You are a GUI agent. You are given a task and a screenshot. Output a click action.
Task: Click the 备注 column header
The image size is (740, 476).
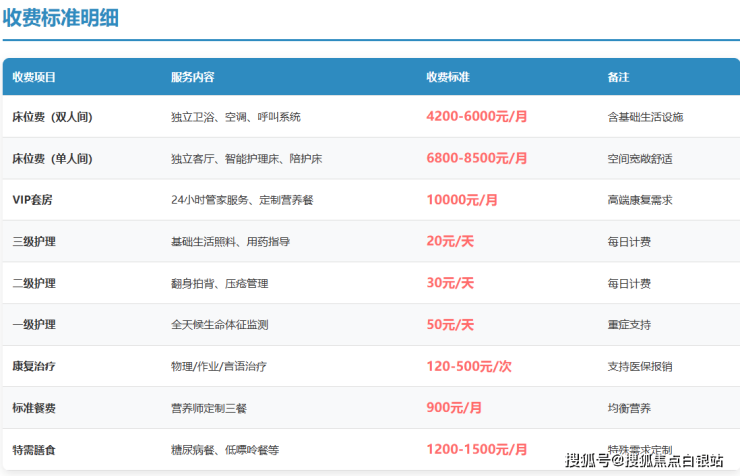tap(618, 77)
